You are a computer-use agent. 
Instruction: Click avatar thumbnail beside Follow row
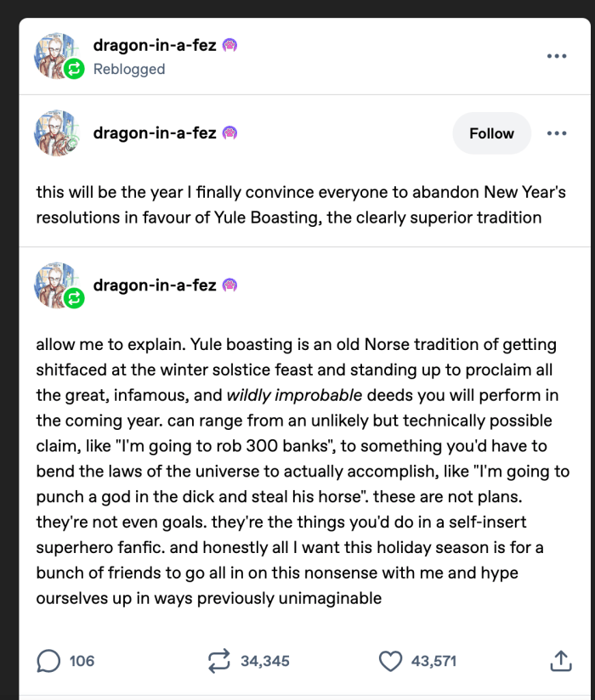(x=56, y=133)
